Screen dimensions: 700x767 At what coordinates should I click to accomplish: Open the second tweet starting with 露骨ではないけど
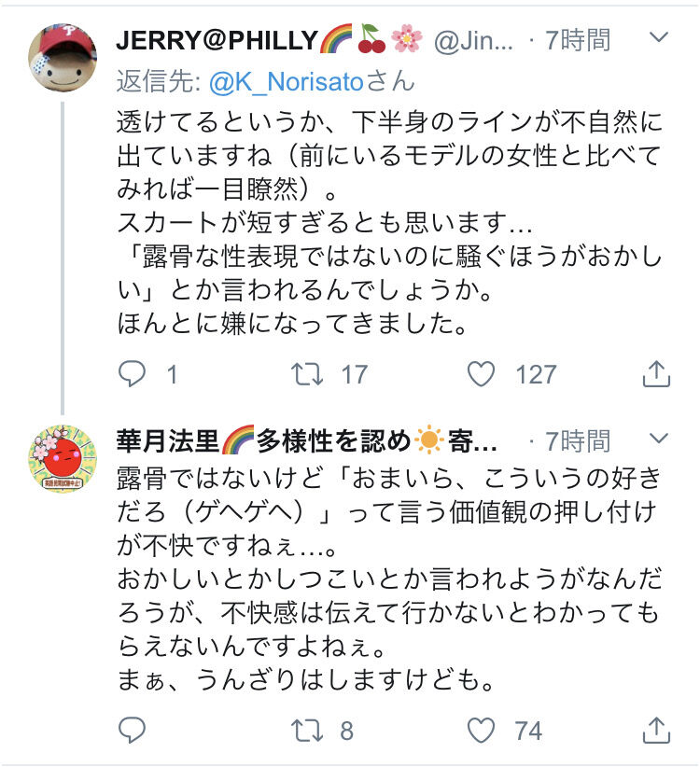click(389, 579)
